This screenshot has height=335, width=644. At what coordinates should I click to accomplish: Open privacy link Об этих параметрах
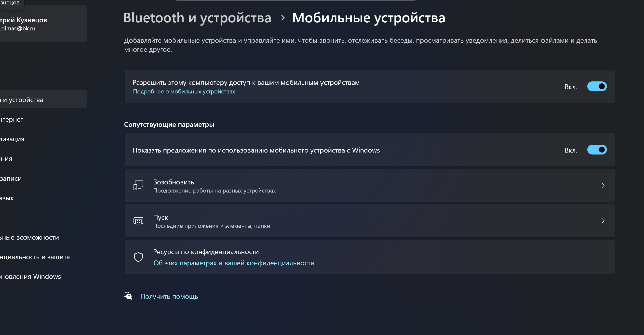tap(234, 263)
